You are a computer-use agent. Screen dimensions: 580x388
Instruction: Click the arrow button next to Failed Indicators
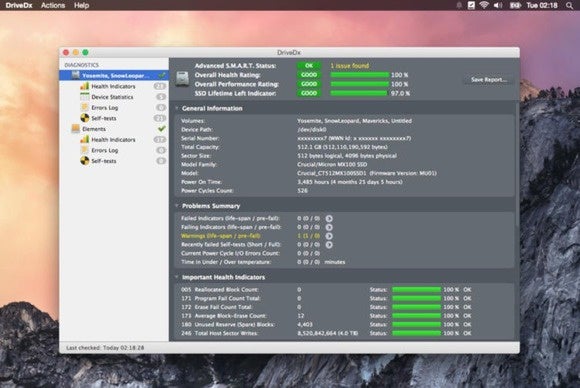[x=329, y=219]
